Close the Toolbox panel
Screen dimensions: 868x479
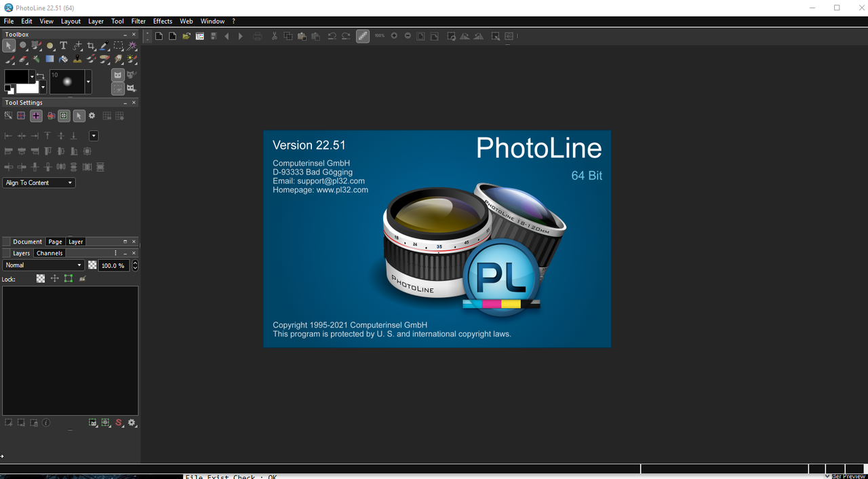point(134,35)
